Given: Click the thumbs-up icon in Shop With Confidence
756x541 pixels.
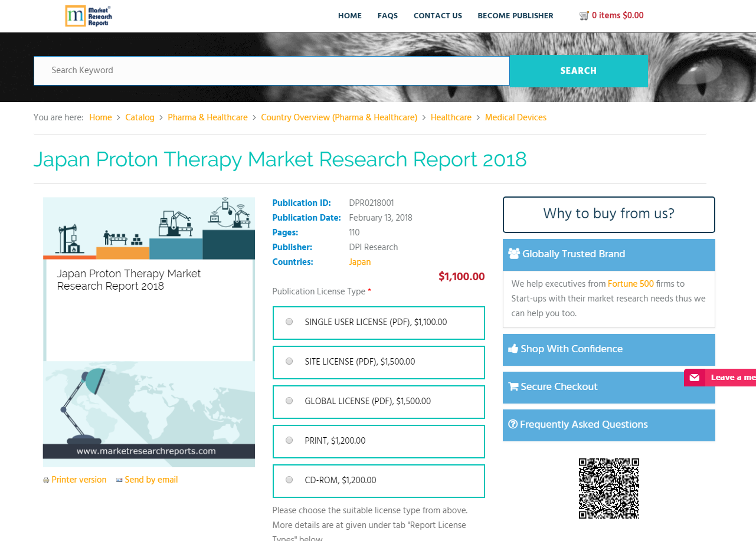Looking at the screenshot, I should pos(513,349).
